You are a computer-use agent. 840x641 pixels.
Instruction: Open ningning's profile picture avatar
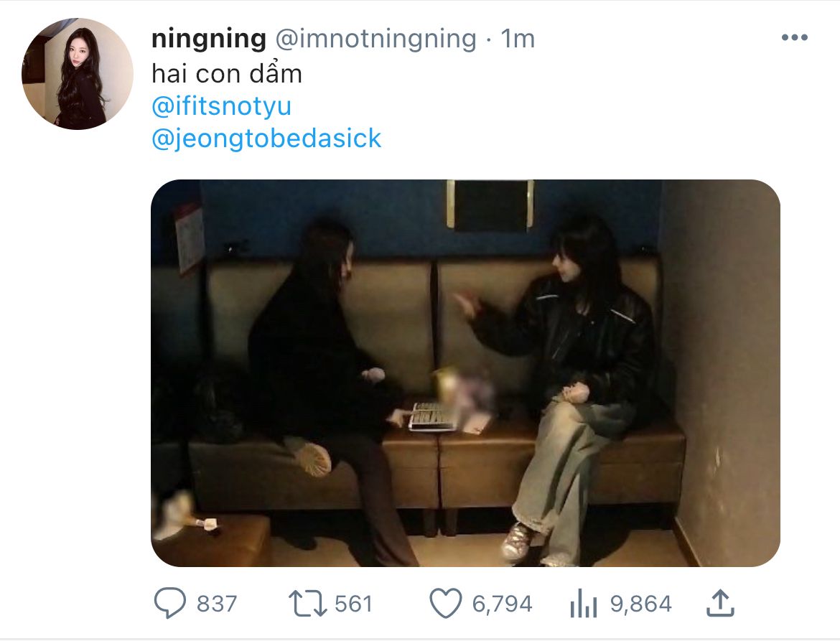78,74
